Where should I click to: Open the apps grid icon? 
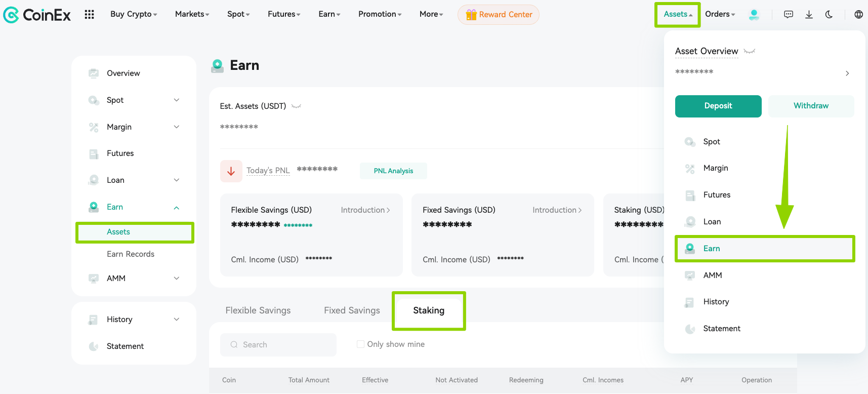coord(90,14)
